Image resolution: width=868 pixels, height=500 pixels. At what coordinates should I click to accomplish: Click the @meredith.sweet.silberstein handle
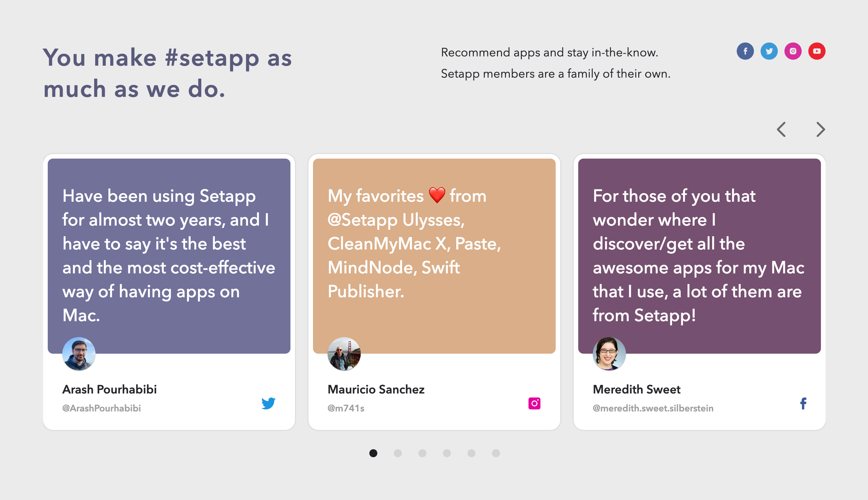point(653,408)
